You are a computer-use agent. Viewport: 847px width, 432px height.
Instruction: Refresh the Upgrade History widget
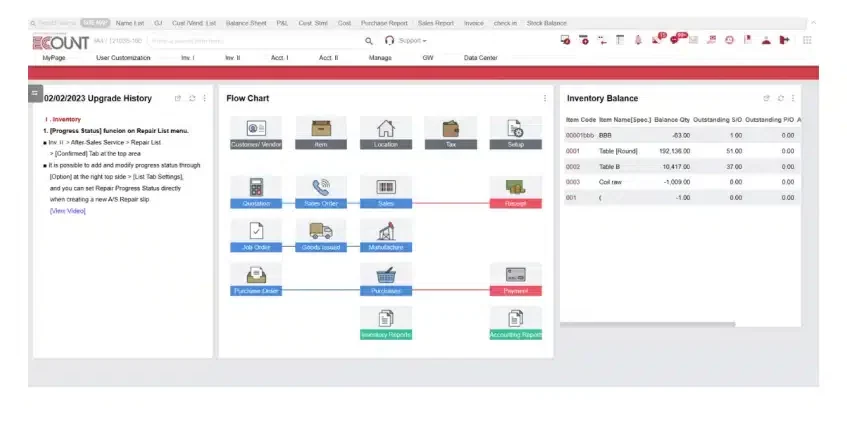tap(192, 98)
